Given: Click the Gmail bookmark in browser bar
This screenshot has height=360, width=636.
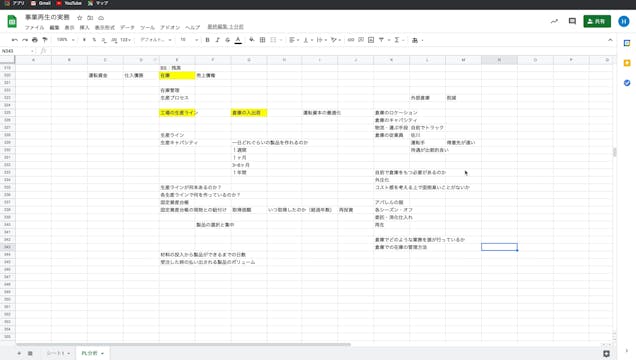Looking at the screenshot, I should 41,3.
